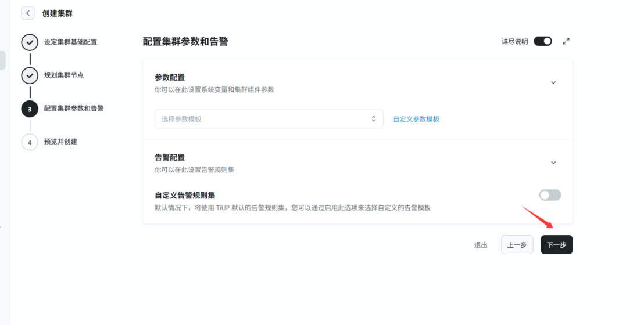Click the back arrow beside 创建集群
Image resolution: width=644 pixels, height=325 pixels.
coord(28,13)
